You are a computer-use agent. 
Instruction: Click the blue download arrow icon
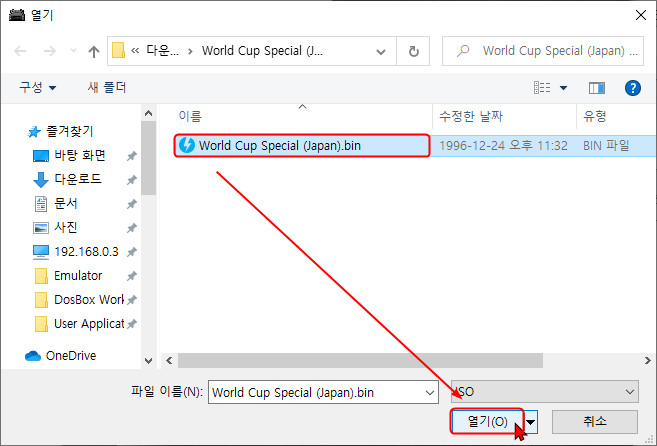tap(41, 180)
